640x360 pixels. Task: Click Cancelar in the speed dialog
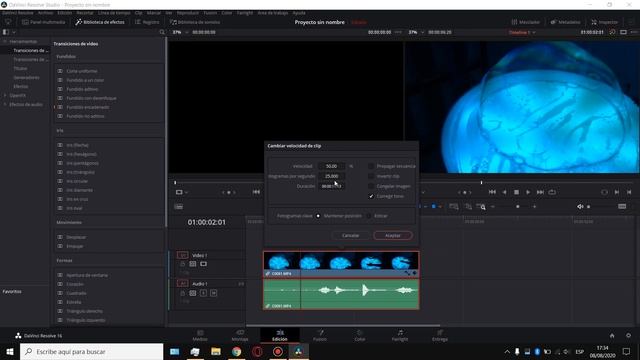(x=351, y=236)
